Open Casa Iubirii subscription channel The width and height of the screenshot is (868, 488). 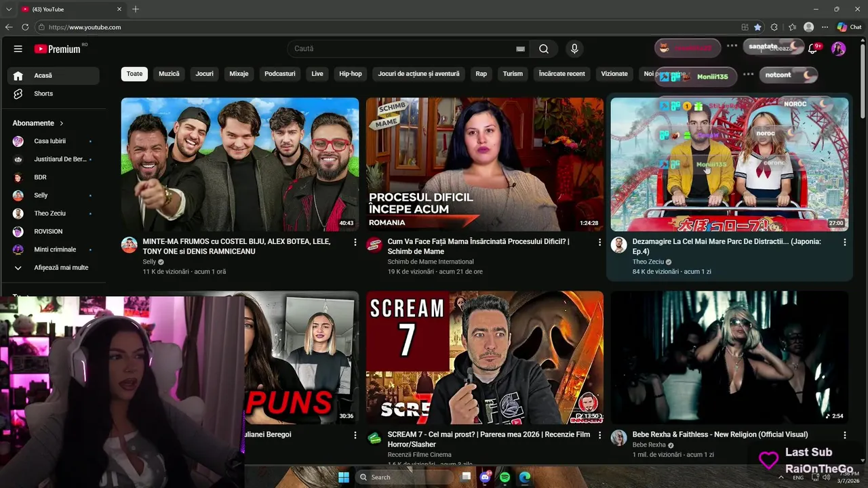point(54,141)
